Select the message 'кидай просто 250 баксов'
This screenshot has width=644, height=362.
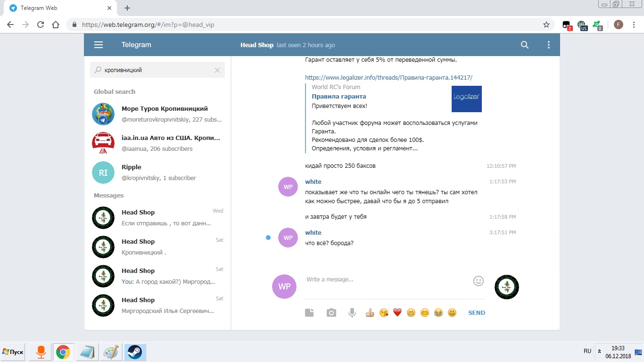pyautogui.click(x=340, y=165)
